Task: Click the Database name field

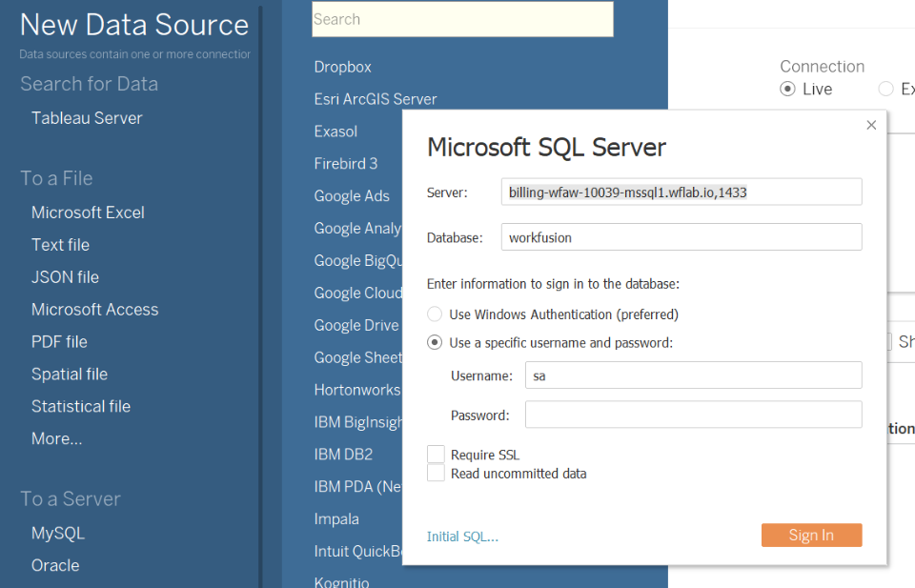Action: (x=681, y=237)
